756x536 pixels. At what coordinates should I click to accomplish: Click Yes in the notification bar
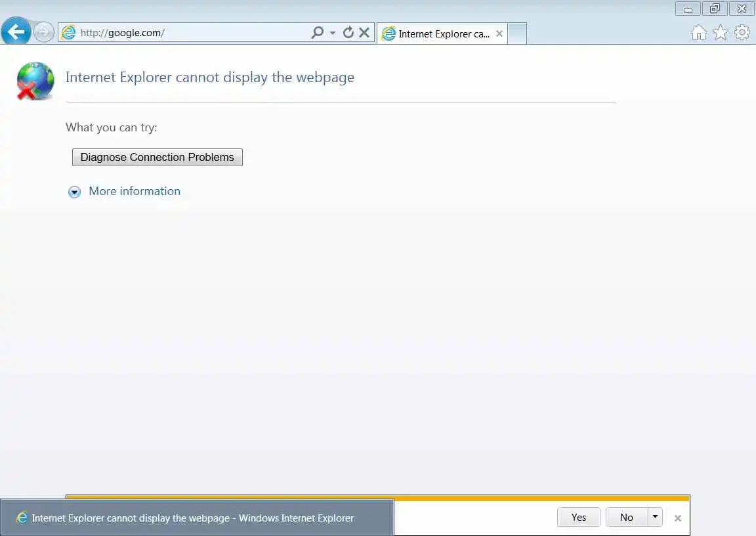coord(579,517)
